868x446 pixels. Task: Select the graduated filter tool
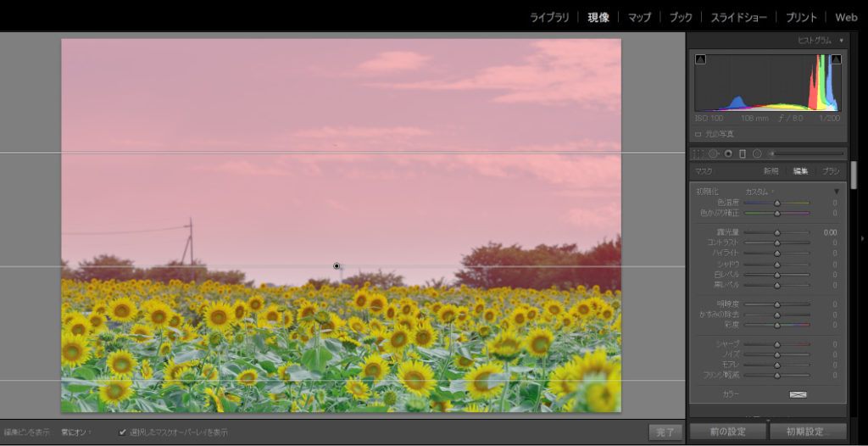point(743,153)
